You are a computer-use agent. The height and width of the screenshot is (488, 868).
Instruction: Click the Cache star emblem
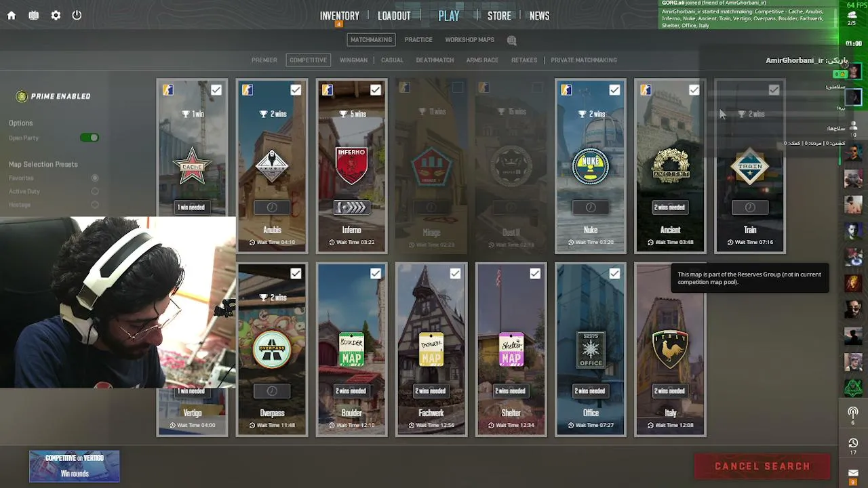[x=191, y=166]
